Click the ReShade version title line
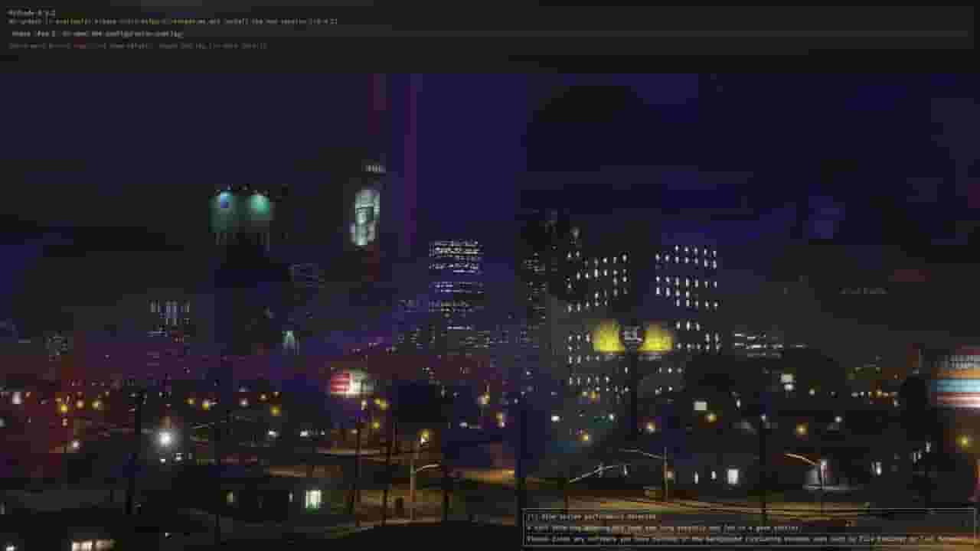This screenshot has height=551, width=980. point(32,13)
